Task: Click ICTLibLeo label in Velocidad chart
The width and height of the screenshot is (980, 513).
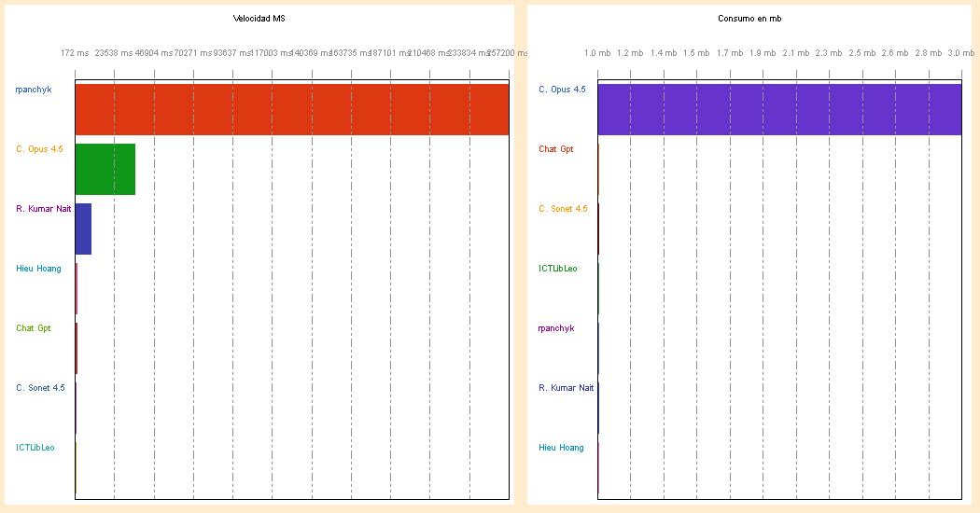Action: (x=35, y=448)
